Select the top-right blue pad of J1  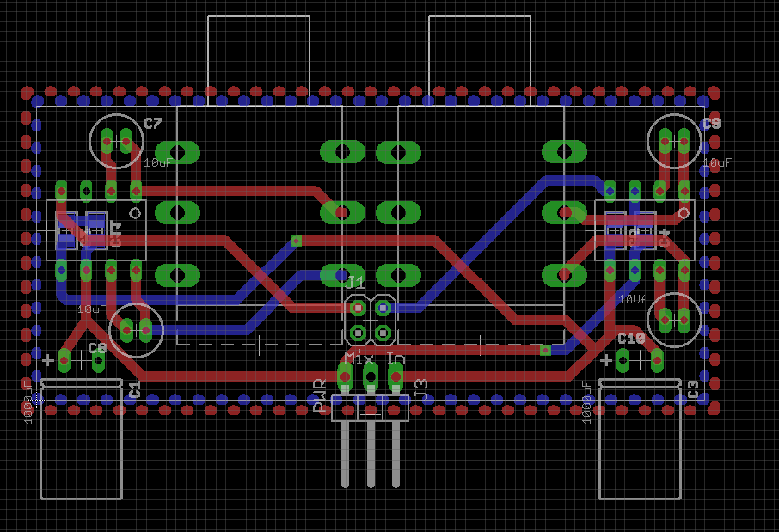[383, 308]
